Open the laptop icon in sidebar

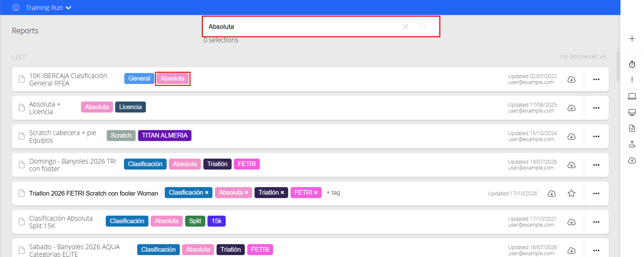click(x=632, y=96)
